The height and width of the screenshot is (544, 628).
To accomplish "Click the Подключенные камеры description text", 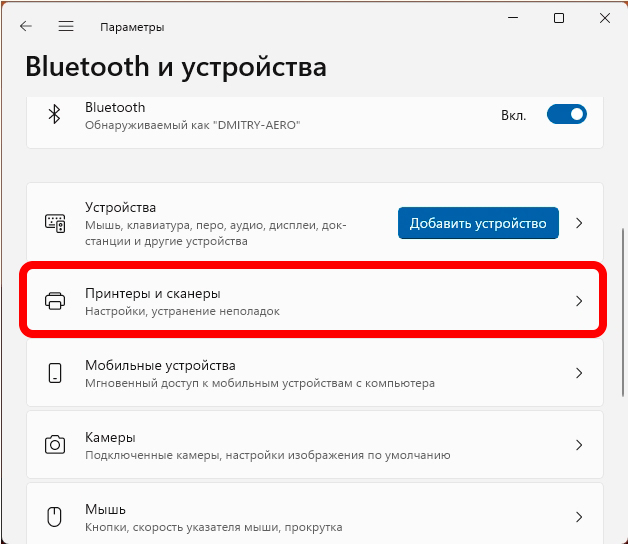I will [x=268, y=455].
